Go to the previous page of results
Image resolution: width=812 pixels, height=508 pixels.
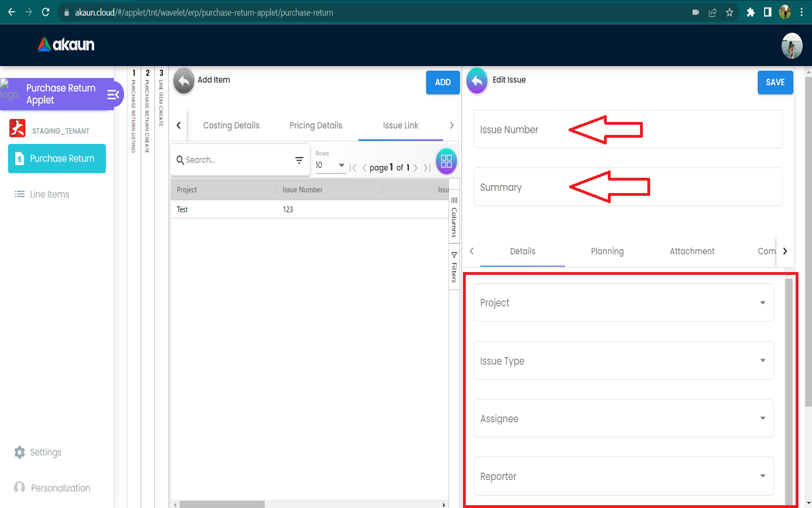point(364,168)
